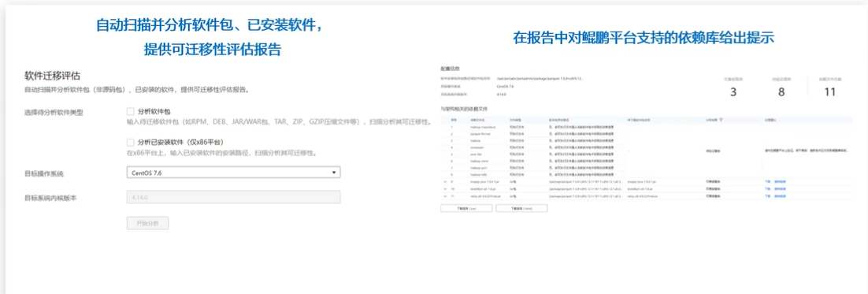This screenshot has width=868, height=294.
Task: Tick the 分析已安装软件 (仅x86平台) checkbox
Action: pyautogui.click(x=131, y=142)
